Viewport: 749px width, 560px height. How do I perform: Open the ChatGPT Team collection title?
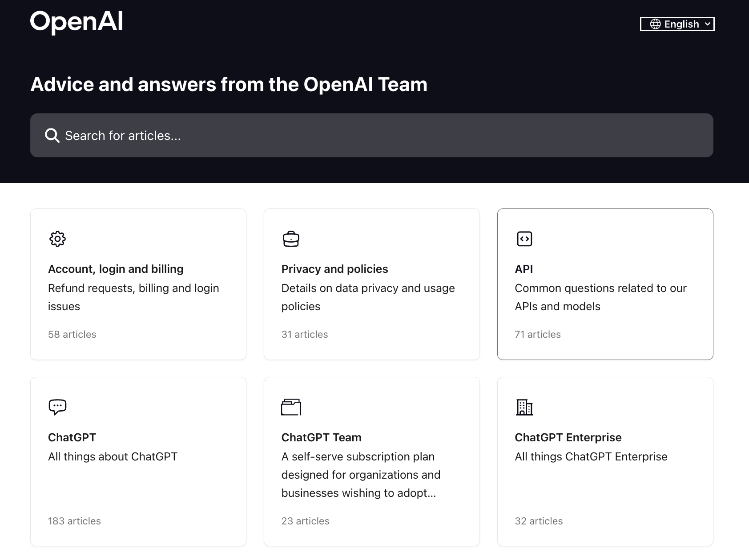point(321,437)
